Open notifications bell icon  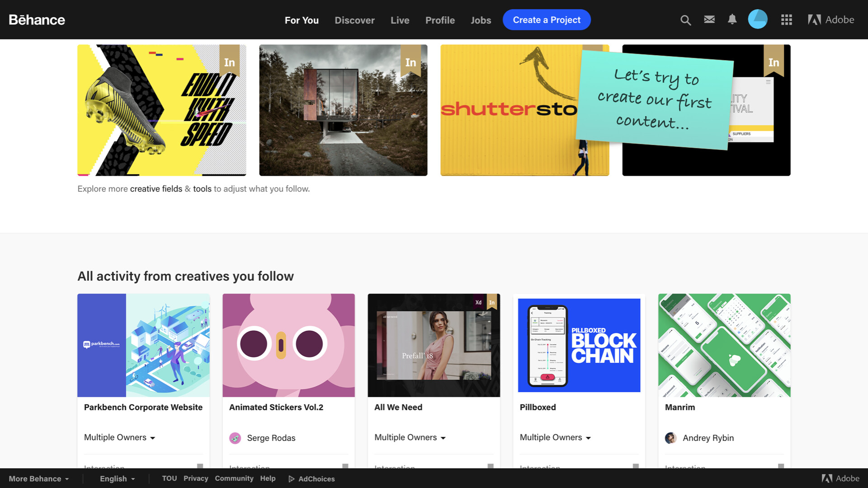tap(732, 19)
